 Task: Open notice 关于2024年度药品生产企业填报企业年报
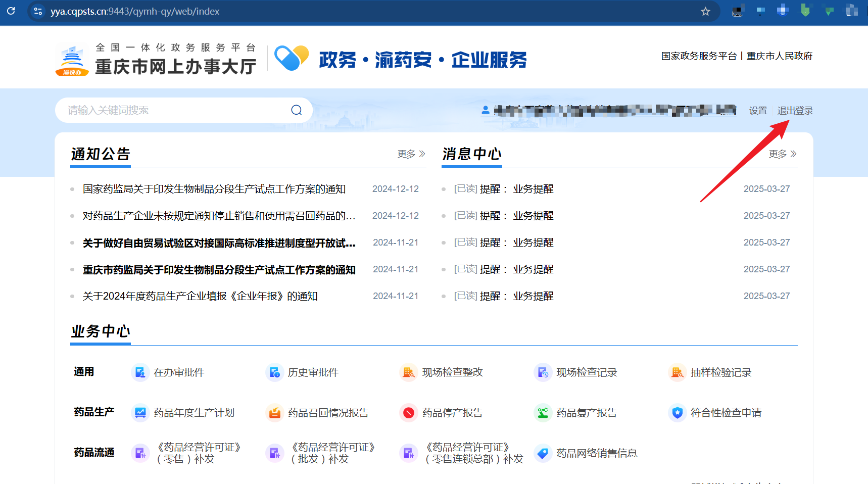tap(200, 296)
